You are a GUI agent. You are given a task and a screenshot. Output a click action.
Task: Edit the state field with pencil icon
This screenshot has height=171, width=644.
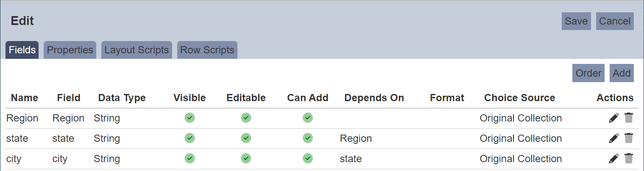pos(614,138)
